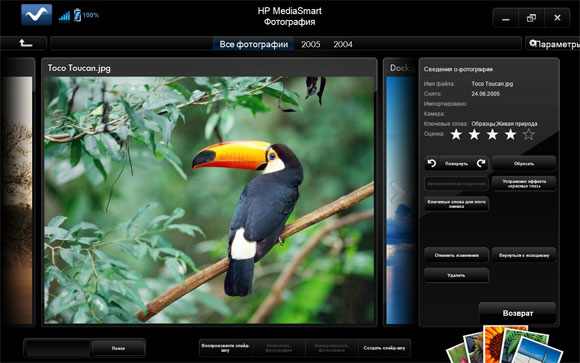
Task: Click the search input field
Action: pyautogui.click(x=58, y=348)
